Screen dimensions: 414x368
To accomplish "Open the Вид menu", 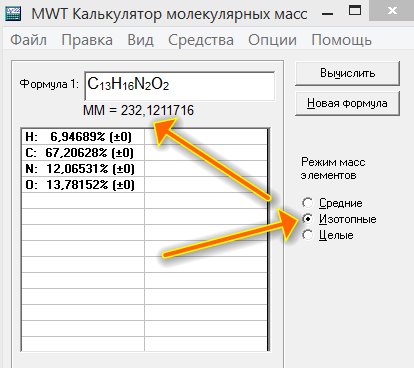I will 141,40.
